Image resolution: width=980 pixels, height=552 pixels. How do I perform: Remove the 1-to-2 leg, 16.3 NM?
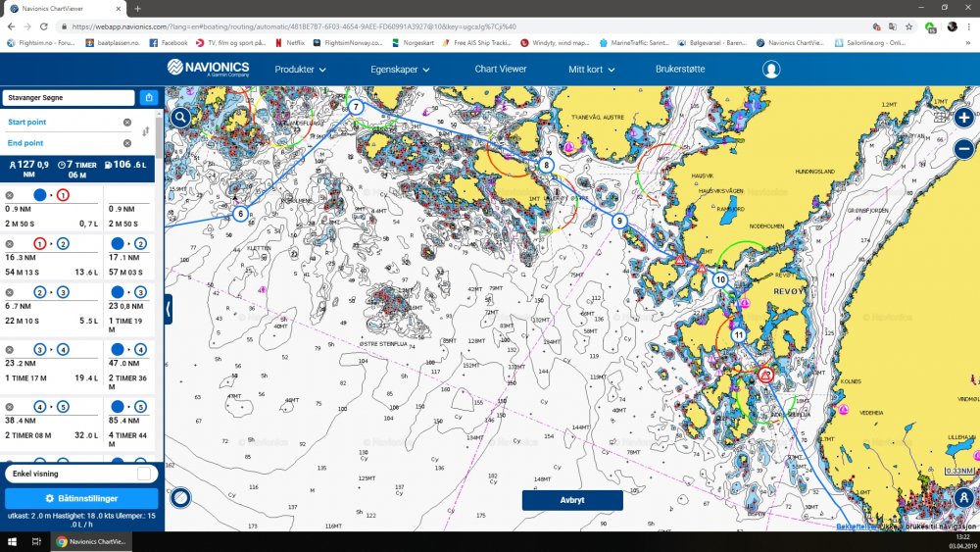coord(10,244)
